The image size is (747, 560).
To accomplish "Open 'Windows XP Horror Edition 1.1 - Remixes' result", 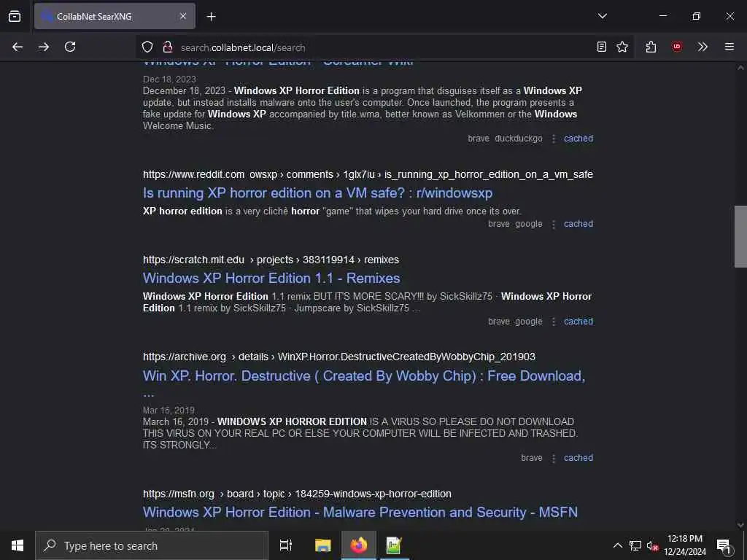I will [x=271, y=278].
